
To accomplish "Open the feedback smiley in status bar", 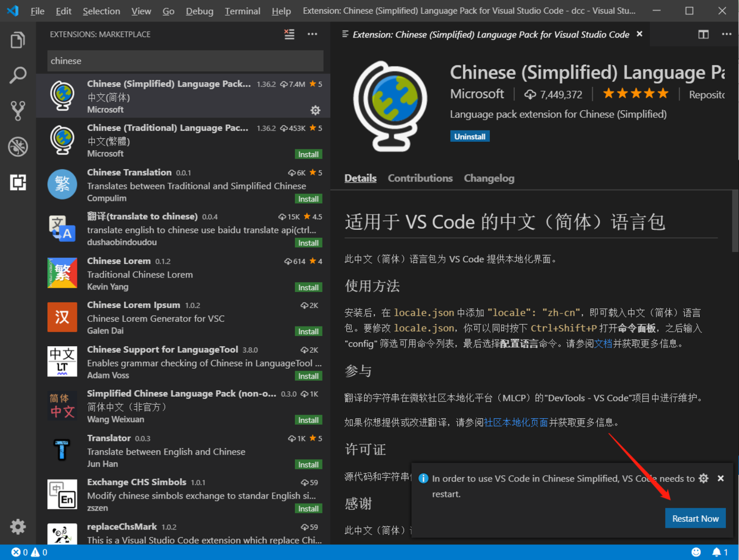I will pos(696,552).
